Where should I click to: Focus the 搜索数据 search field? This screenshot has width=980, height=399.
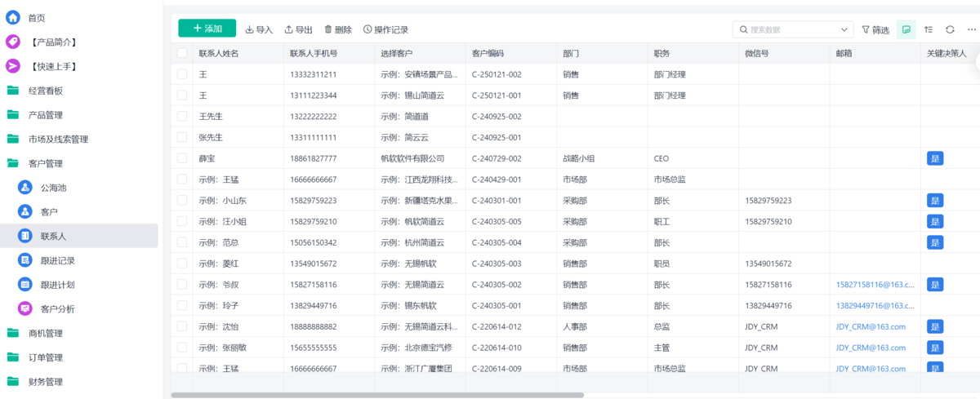click(793, 29)
